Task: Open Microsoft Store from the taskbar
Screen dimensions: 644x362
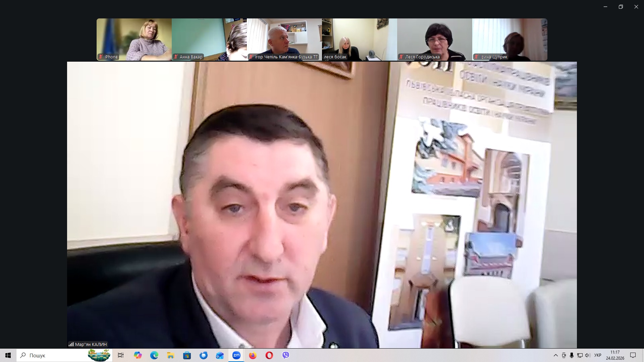Action: click(x=187, y=355)
